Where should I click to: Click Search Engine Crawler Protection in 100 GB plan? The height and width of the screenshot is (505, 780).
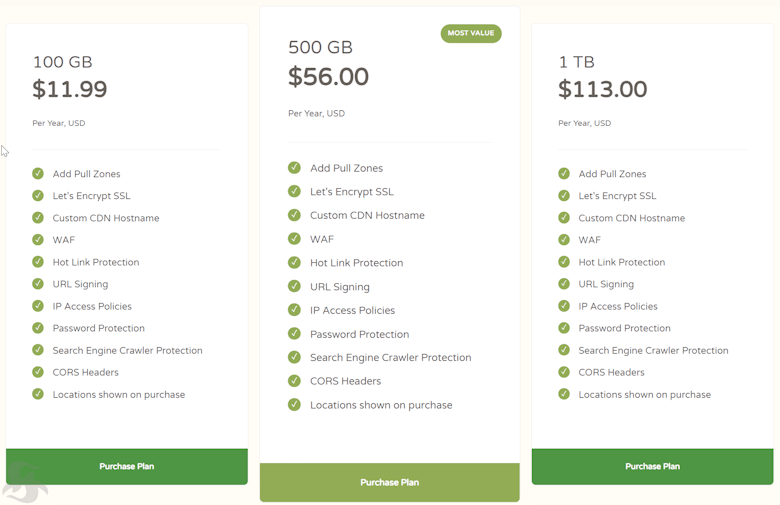pos(127,350)
